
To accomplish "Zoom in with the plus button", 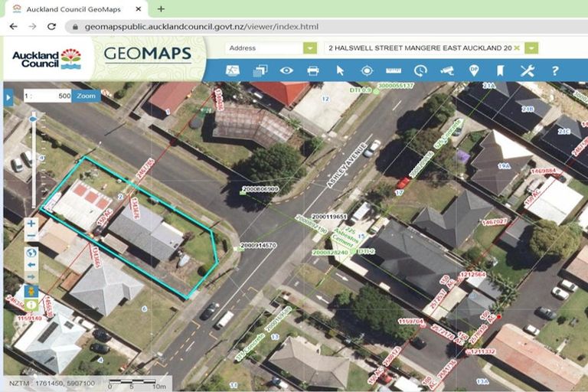I will (x=31, y=224).
